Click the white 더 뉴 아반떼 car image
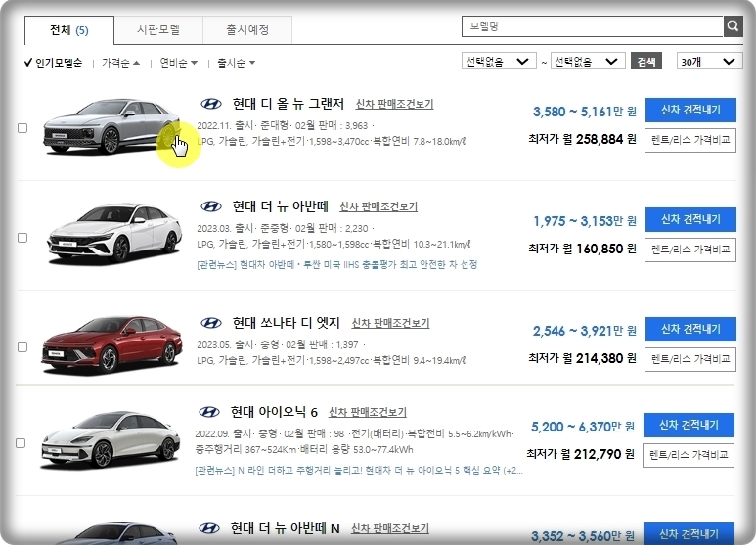Viewport: 756px width, 545px height. [113, 235]
